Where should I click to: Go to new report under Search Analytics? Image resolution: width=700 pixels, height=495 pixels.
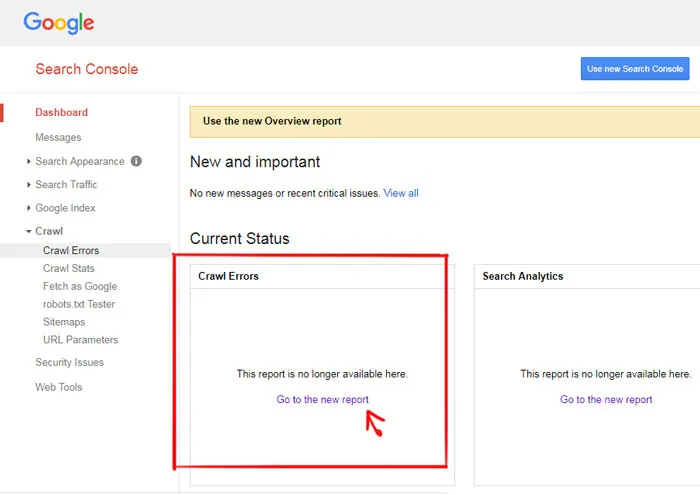606,399
